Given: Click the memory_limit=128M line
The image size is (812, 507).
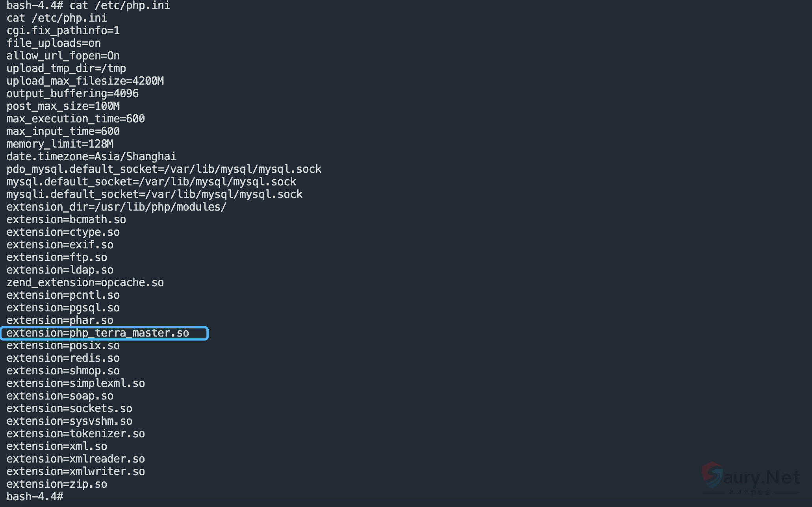Looking at the screenshot, I should 60,144.
